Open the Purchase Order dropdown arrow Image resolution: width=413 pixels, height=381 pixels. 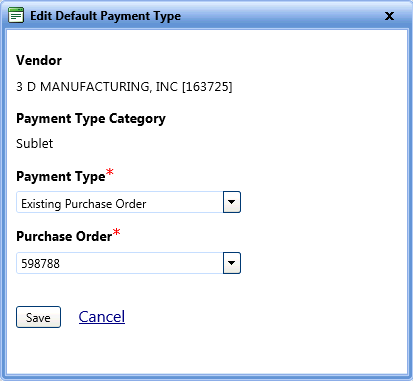coord(232,263)
